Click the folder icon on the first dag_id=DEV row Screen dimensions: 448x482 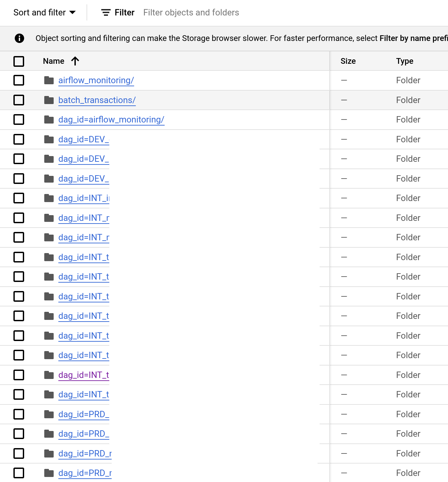pos(49,139)
